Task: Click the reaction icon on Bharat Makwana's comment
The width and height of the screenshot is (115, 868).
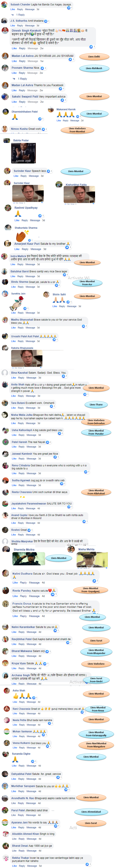Action: tap(47, 651)
